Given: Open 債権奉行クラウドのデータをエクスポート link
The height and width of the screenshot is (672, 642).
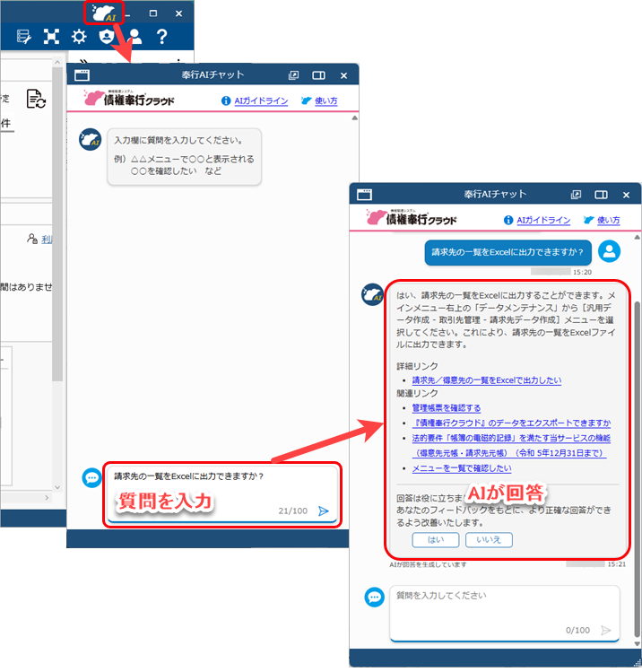Looking at the screenshot, I should click(511, 423).
